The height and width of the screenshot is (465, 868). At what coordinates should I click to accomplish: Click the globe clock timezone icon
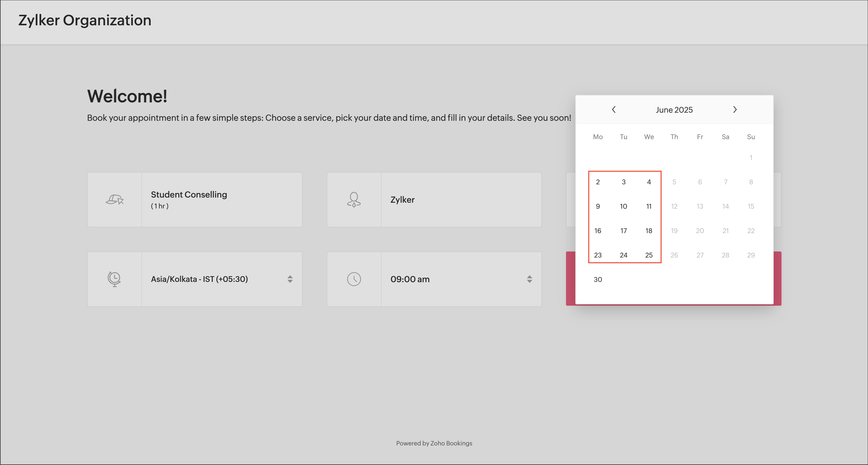[114, 279]
